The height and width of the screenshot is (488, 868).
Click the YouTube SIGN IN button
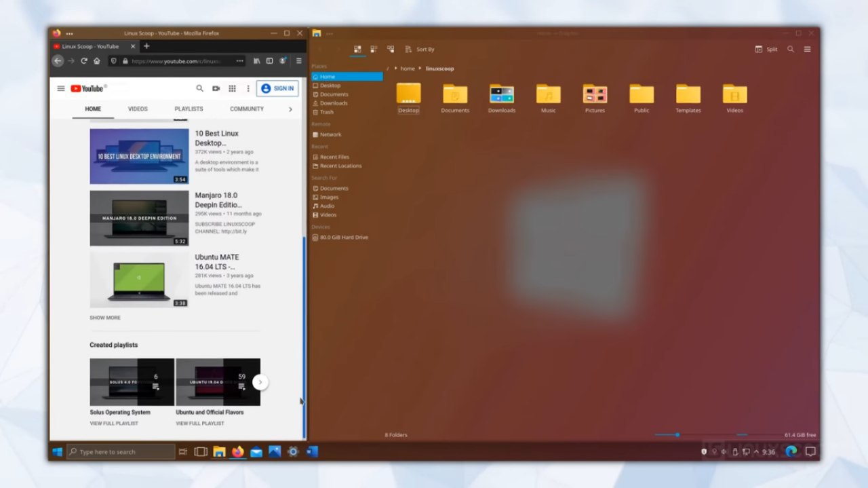pos(277,88)
